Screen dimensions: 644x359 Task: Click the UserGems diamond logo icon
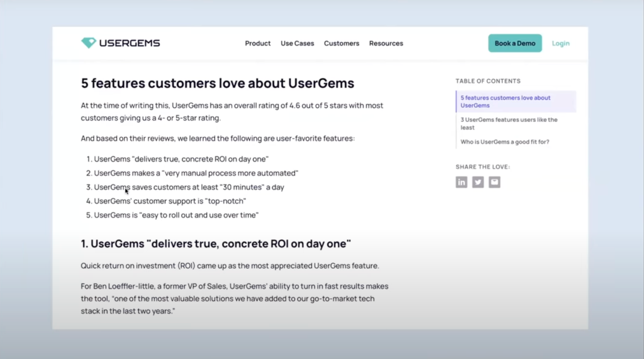tap(89, 43)
